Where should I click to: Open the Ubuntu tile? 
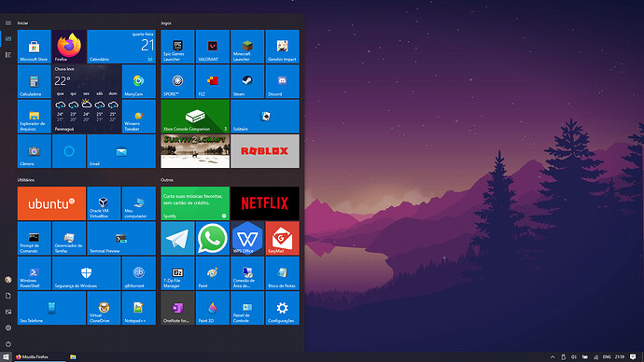point(51,203)
